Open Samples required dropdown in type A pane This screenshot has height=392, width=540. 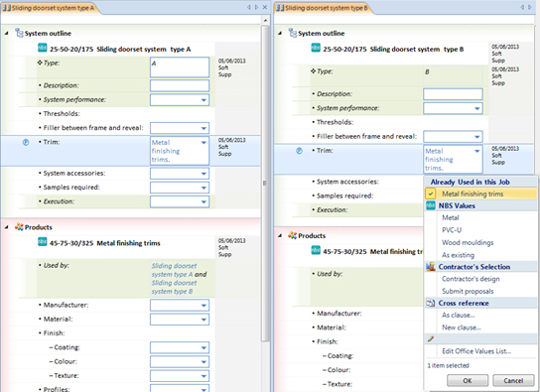(x=203, y=188)
